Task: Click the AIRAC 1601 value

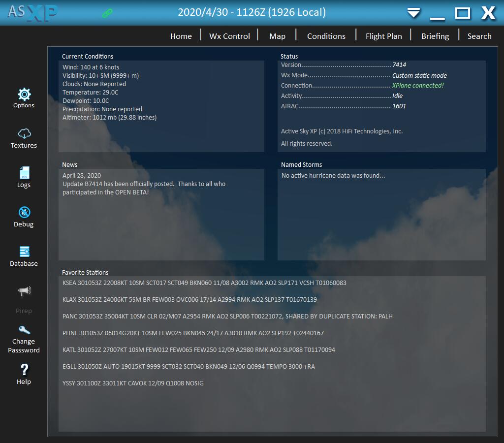Action: coord(399,106)
